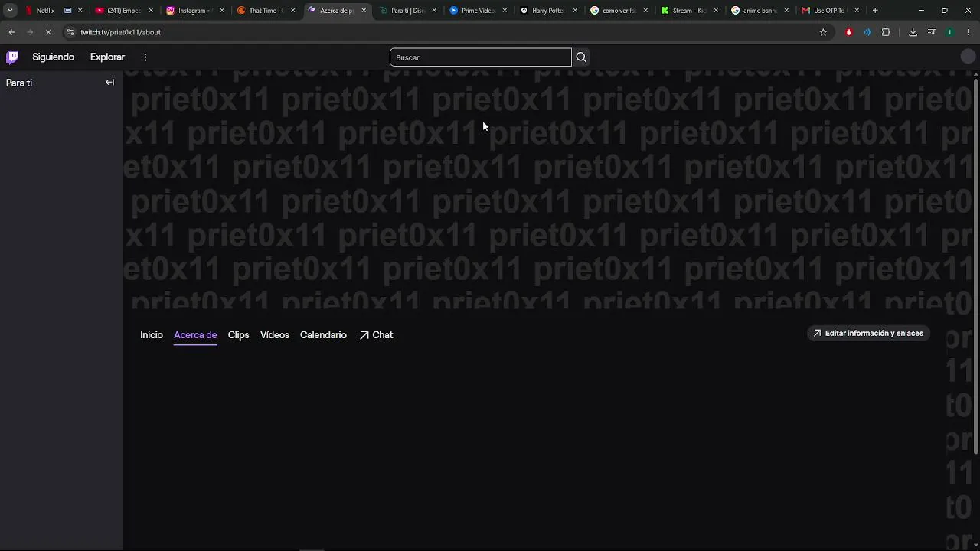The height and width of the screenshot is (551, 980).
Task: Go to the channel Inicio tab
Action: [x=152, y=335]
